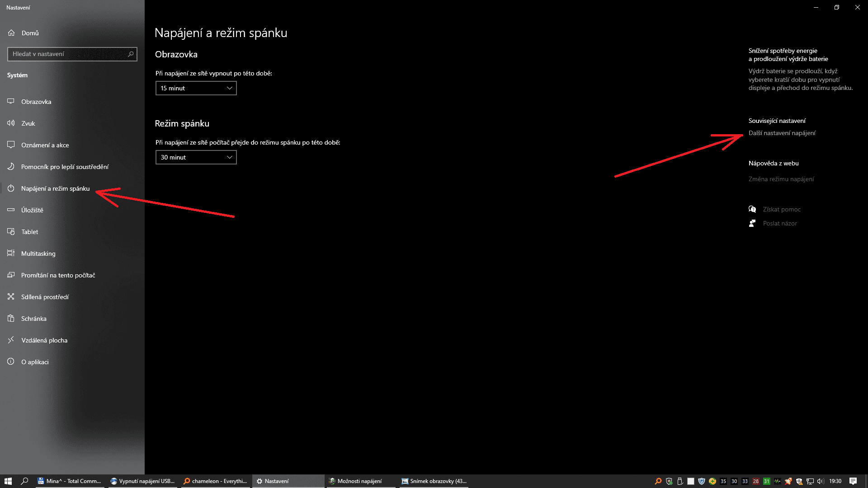Click the Multitasking icon in sidebar
The width and height of the screenshot is (868, 488).
point(11,253)
